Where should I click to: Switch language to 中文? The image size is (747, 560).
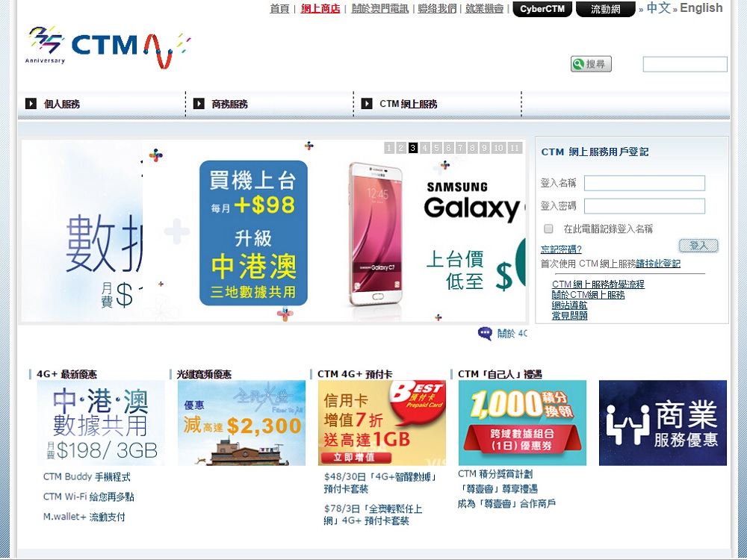pyautogui.click(x=658, y=8)
